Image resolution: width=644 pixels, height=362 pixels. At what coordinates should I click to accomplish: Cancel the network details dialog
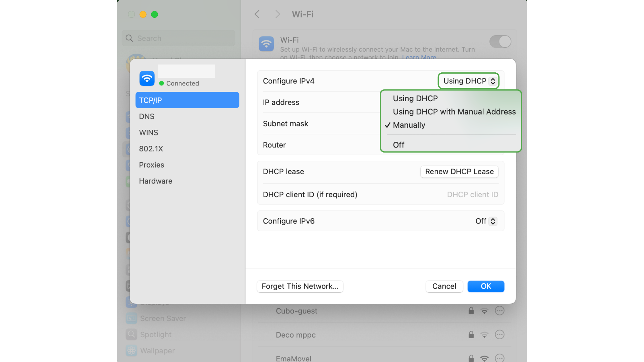click(444, 286)
